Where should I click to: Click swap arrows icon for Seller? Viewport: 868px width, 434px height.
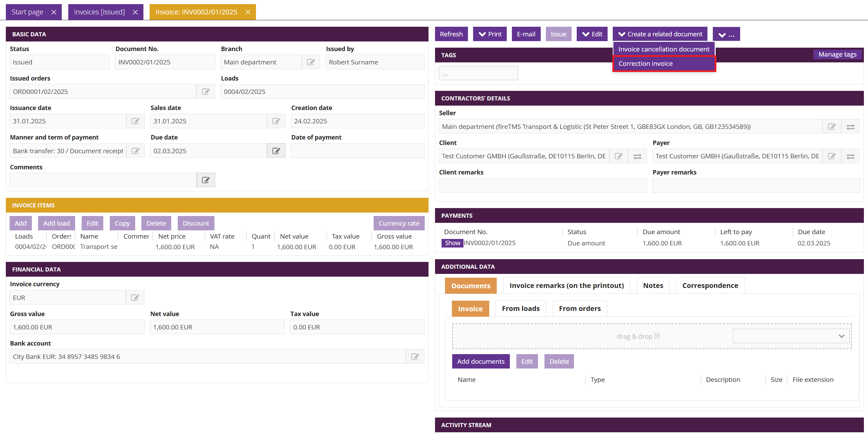(851, 127)
